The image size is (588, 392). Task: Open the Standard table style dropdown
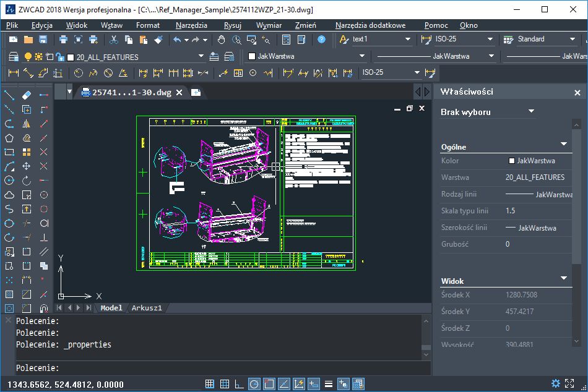point(573,39)
